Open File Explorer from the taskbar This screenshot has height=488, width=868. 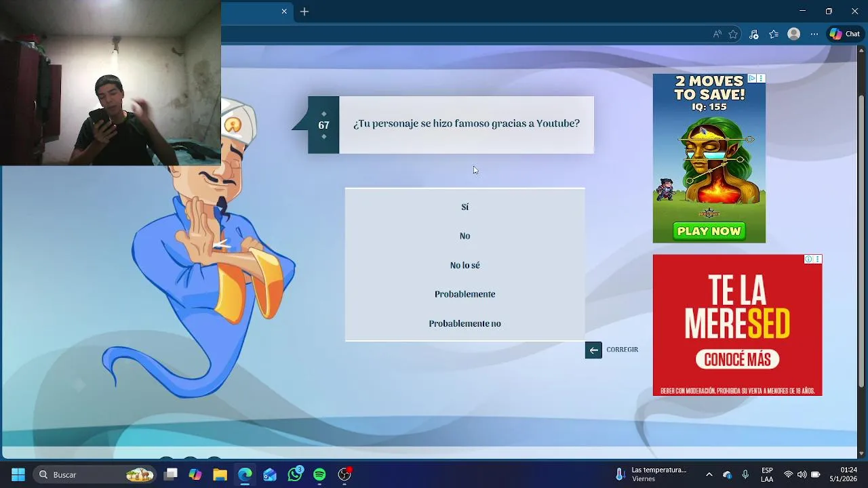click(220, 474)
